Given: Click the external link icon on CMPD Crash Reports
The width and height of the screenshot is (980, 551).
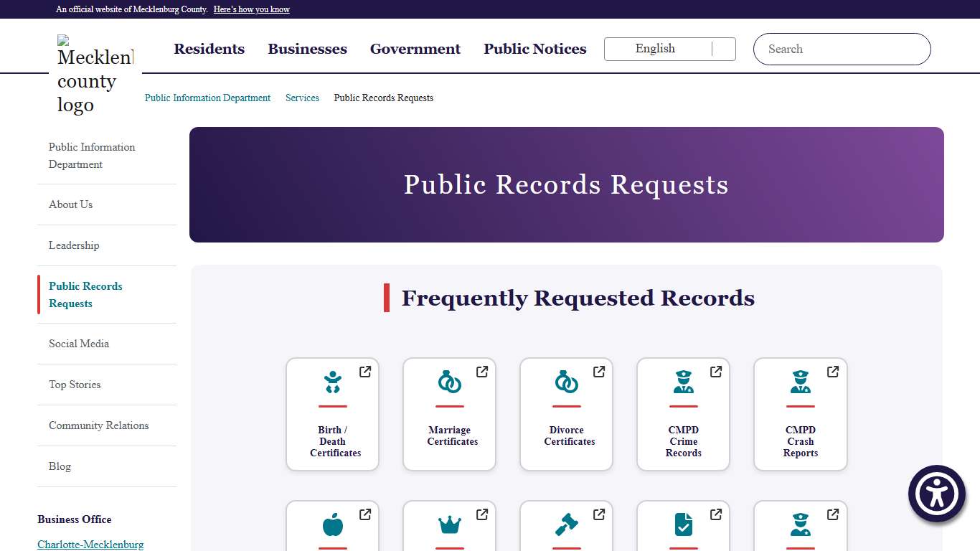Looking at the screenshot, I should [x=833, y=372].
